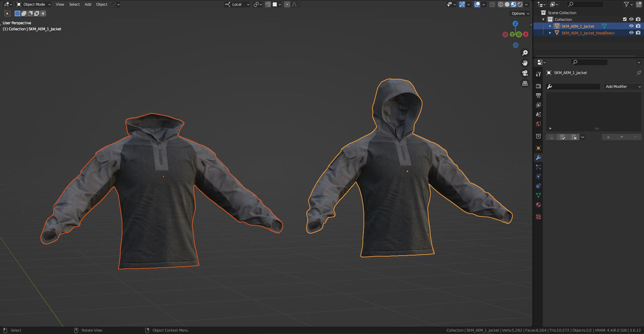
Task: Open the Add Modifier dropdown
Action: [622, 87]
